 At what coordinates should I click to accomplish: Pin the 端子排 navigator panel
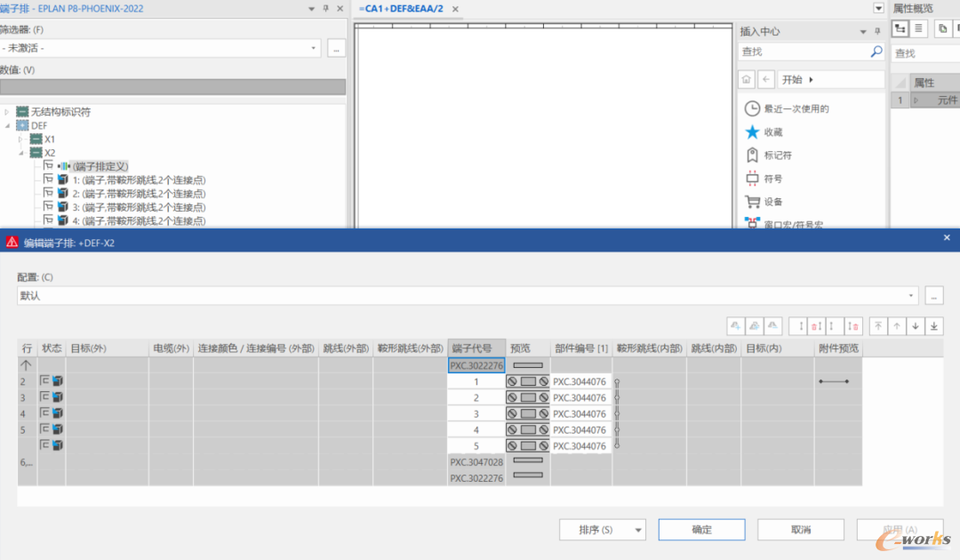coord(325,9)
